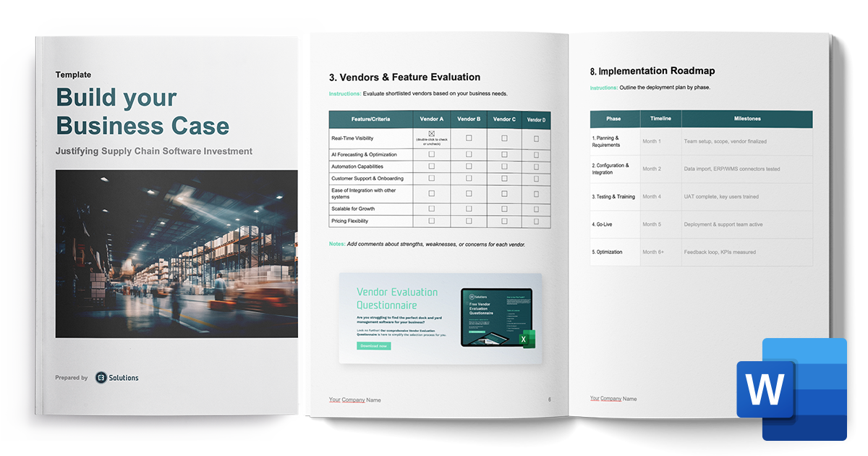Screen dimensions: 868x456
Task: Uncheck Vendor A's Real-Time Visibility checkbox
Action: (433, 134)
